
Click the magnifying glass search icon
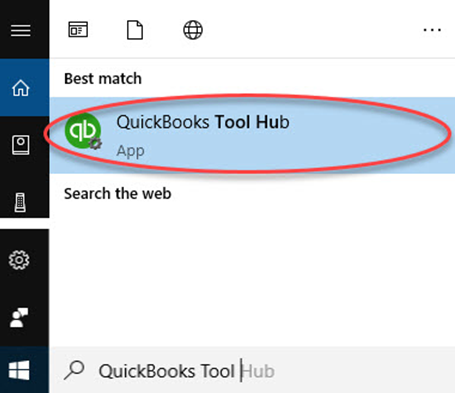pyautogui.click(x=74, y=370)
